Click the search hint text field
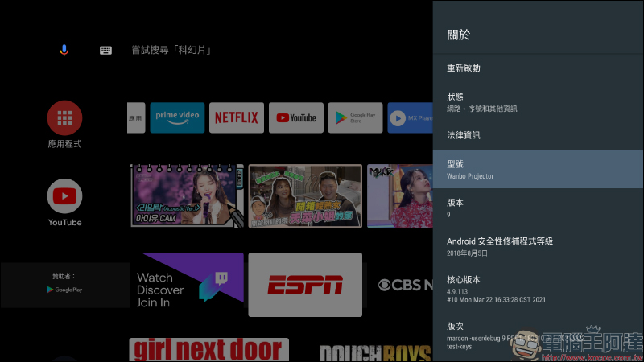This screenshot has width=644, height=362. click(x=171, y=50)
